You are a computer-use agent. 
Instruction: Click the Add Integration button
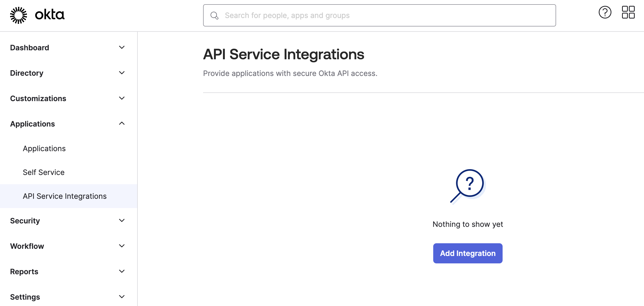(x=468, y=253)
